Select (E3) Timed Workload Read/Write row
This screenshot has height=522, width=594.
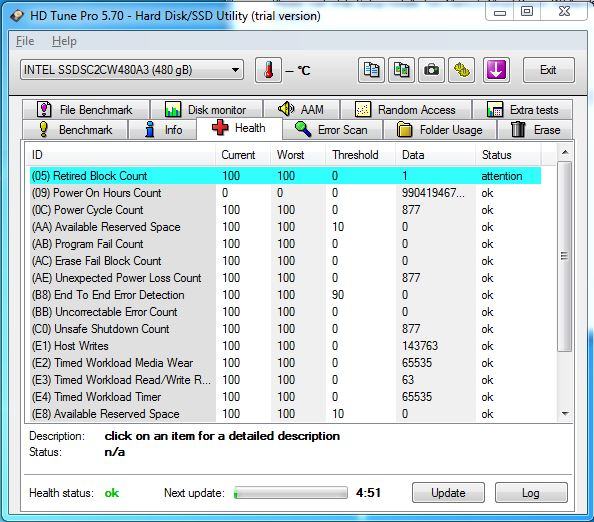coord(285,380)
